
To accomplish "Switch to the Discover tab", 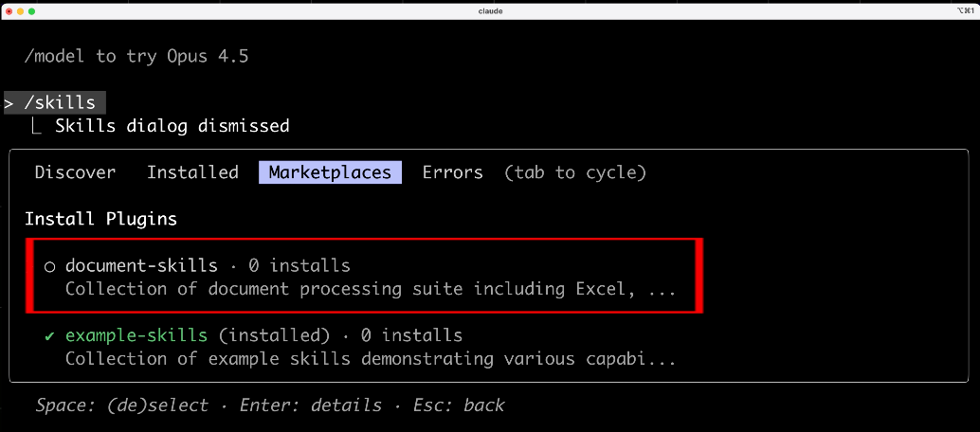I will click(x=75, y=172).
